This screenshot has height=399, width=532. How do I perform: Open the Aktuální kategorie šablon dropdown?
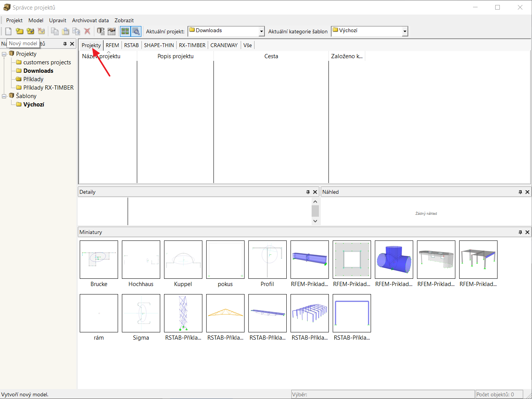pos(405,31)
